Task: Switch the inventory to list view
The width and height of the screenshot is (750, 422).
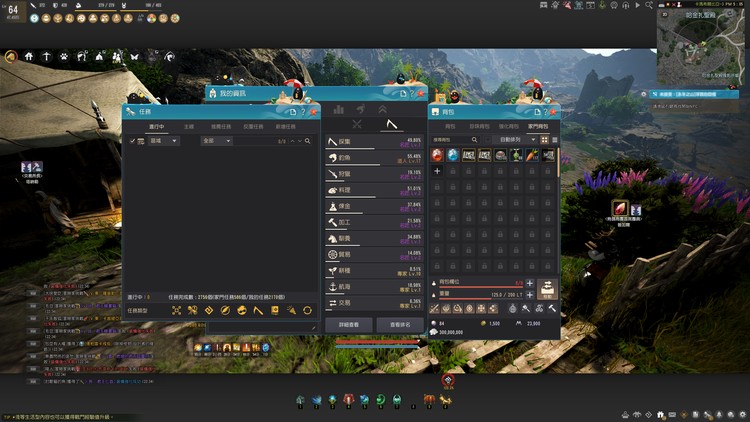Action: click(x=555, y=140)
